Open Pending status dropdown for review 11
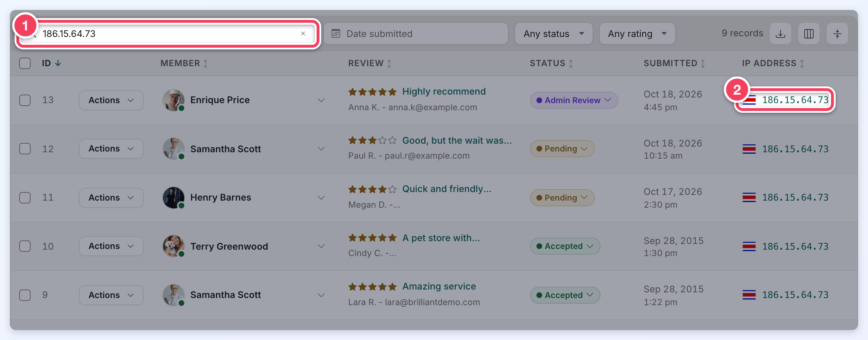The width and height of the screenshot is (868, 340). click(562, 198)
